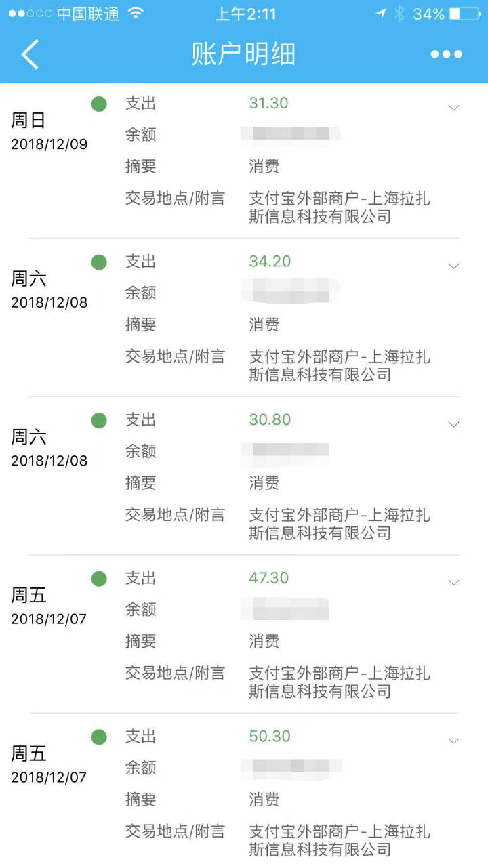Open the 30.80 expense amount entry
The height and width of the screenshot is (868, 488).
pyautogui.click(x=270, y=419)
